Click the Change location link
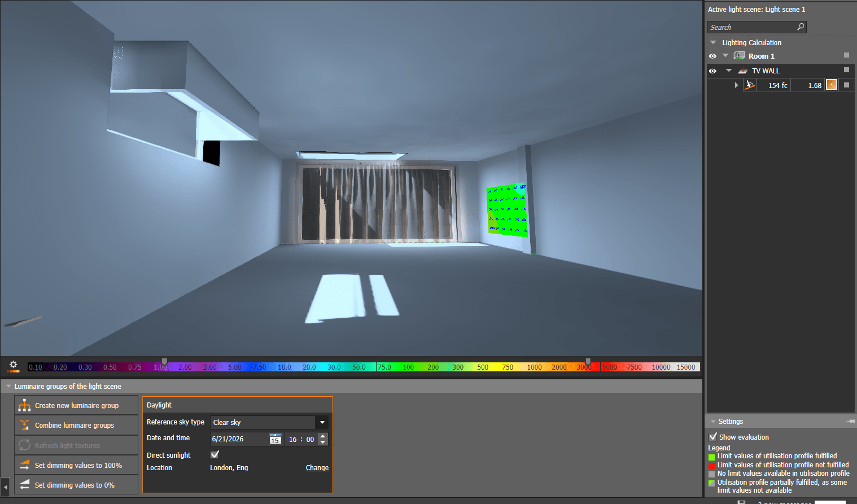 tap(317, 468)
